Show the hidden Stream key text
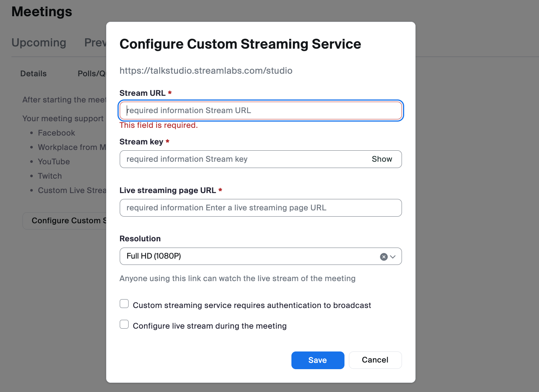This screenshot has width=539, height=392. pyautogui.click(x=382, y=159)
